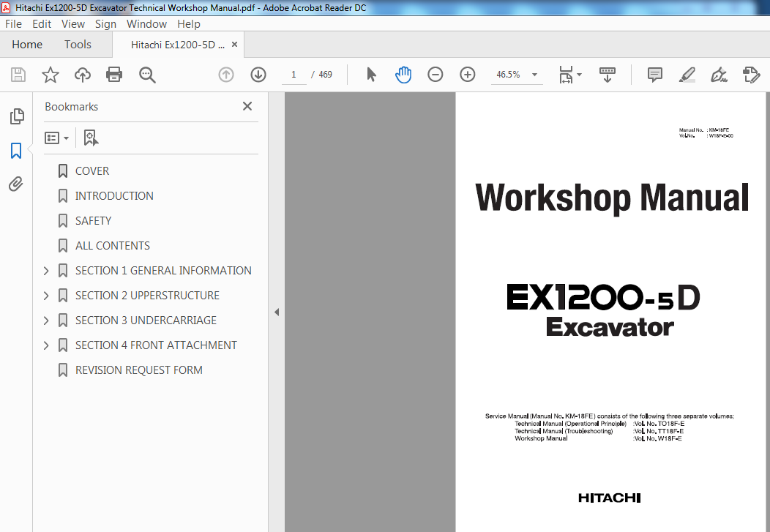
Task: Expand SECTION 4 FRONT ATTACHMENT bookmark
Action: (46, 345)
